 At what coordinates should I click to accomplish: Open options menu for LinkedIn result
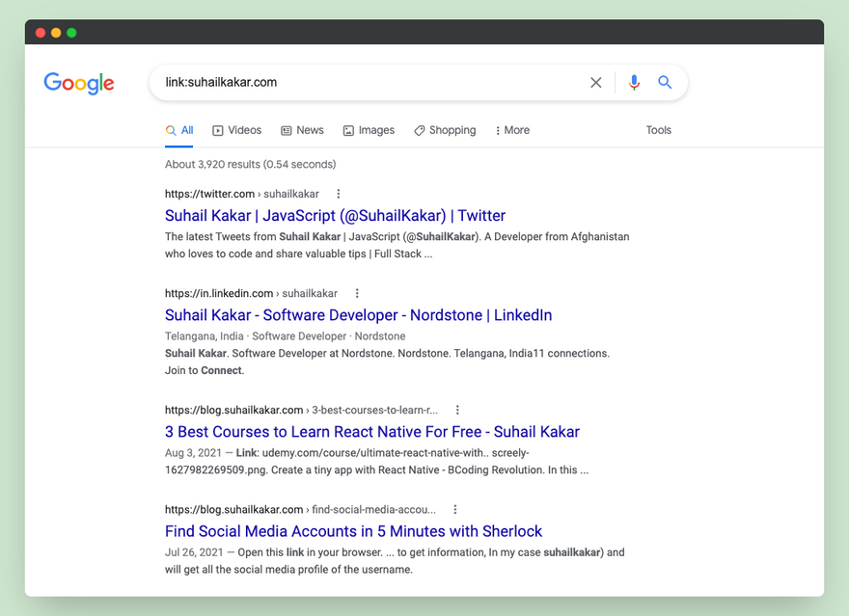357,293
